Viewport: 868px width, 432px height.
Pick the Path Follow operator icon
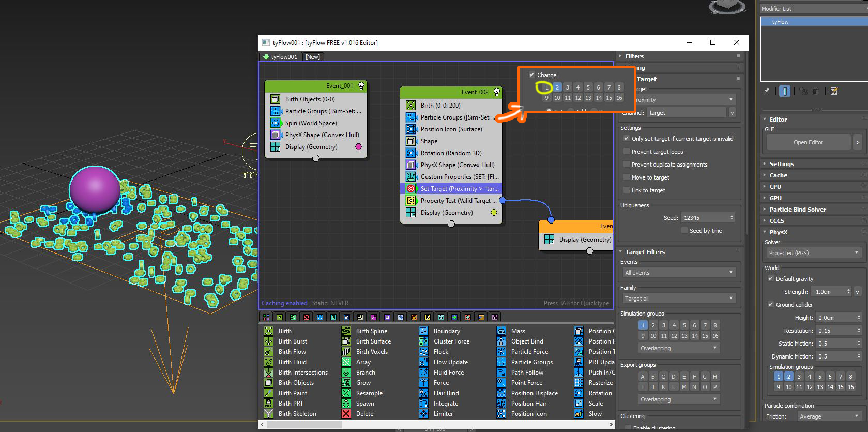[x=501, y=373]
